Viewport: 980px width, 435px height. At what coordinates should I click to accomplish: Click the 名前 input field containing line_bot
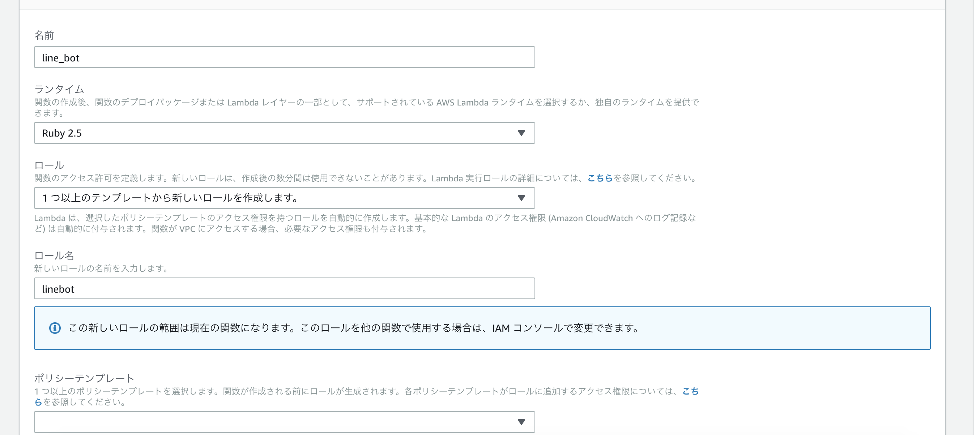284,57
